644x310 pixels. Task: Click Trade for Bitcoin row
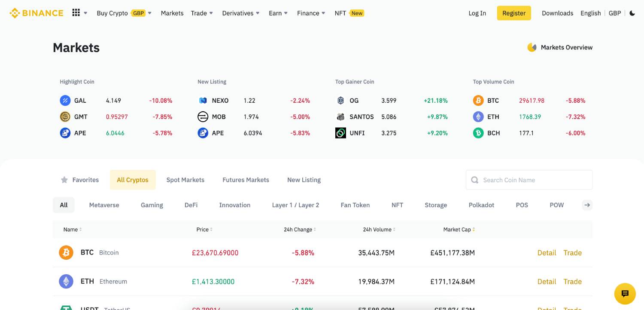(x=572, y=253)
